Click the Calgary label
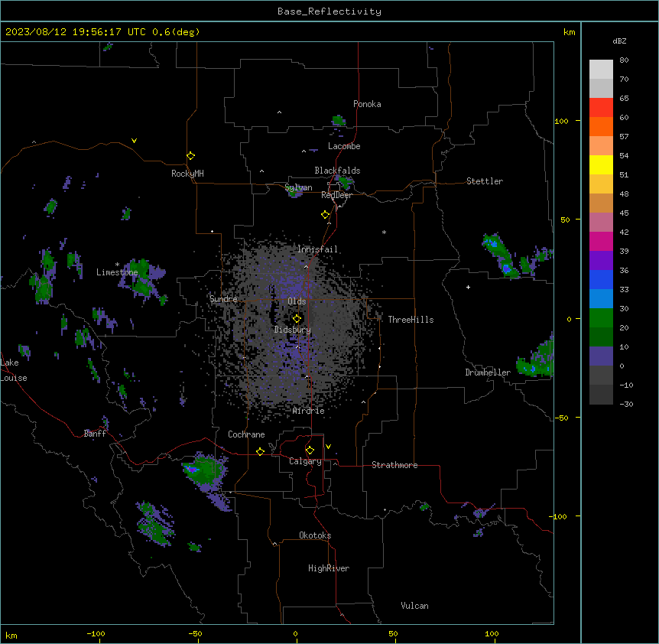The image size is (659, 644). [x=305, y=461]
